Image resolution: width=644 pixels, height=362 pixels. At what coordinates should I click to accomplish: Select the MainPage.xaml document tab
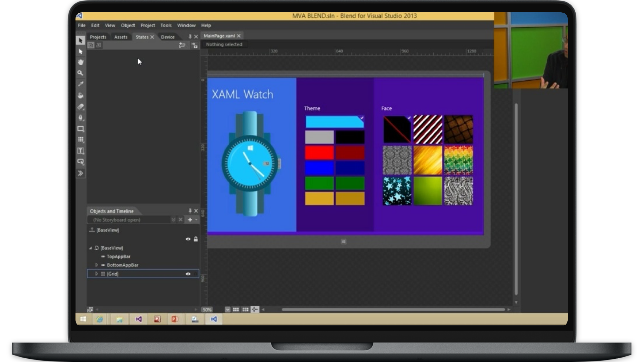pyautogui.click(x=219, y=36)
